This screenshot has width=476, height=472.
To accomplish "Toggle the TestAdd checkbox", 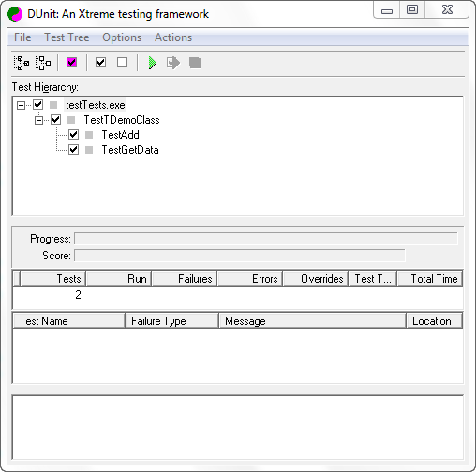I will pos(74,134).
